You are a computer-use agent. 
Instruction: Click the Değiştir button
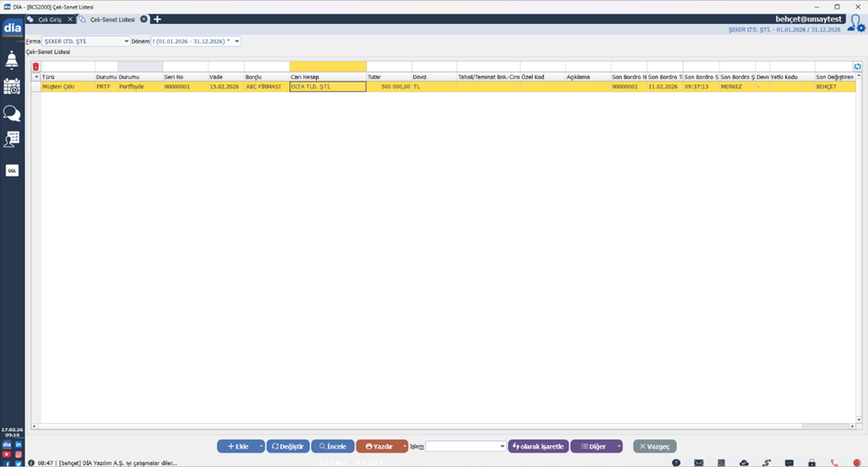287,447
